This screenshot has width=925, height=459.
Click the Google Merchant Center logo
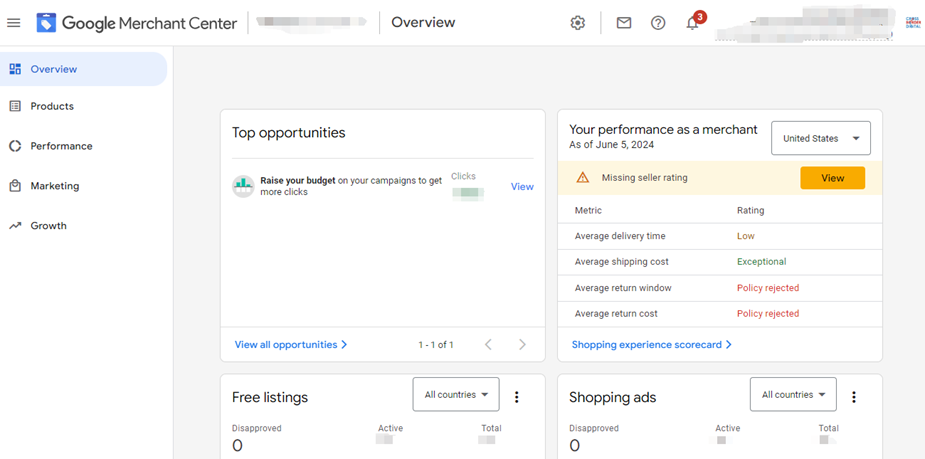point(47,22)
